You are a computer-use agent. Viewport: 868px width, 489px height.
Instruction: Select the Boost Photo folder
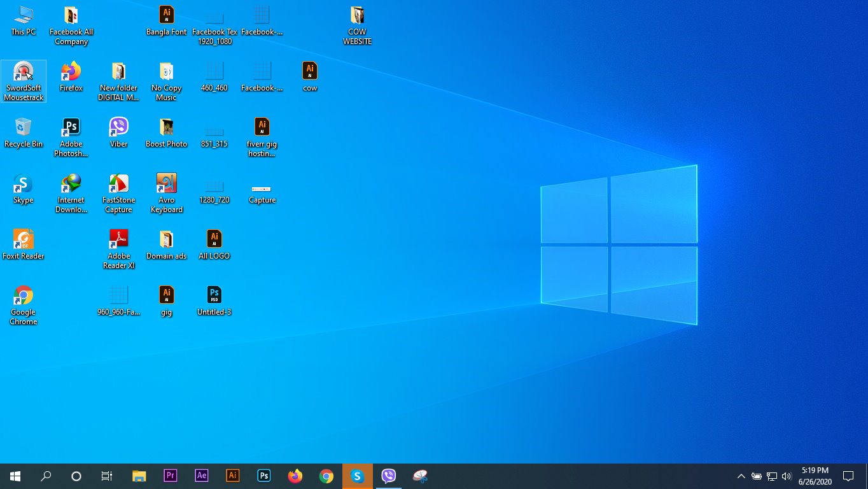tap(167, 133)
